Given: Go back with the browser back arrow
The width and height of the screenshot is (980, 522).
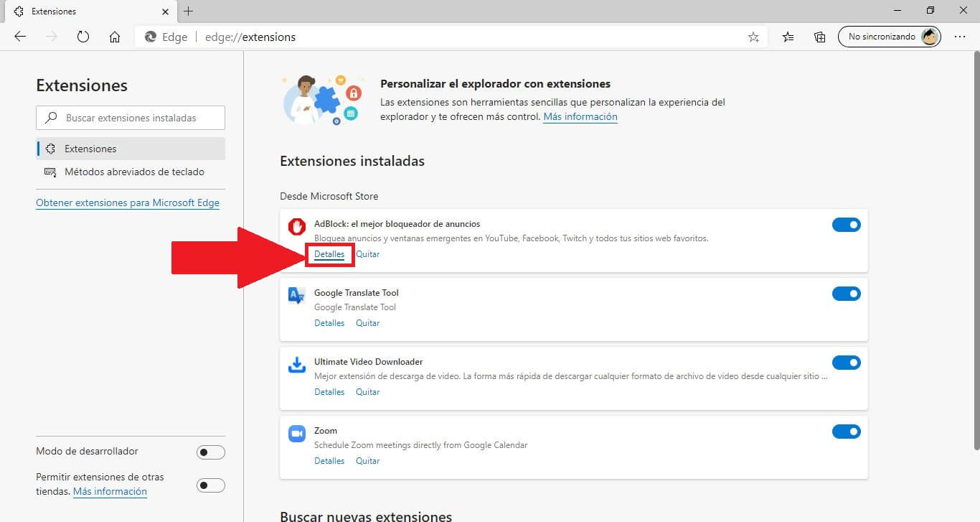Looking at the screenshot, I should (20, 37).
